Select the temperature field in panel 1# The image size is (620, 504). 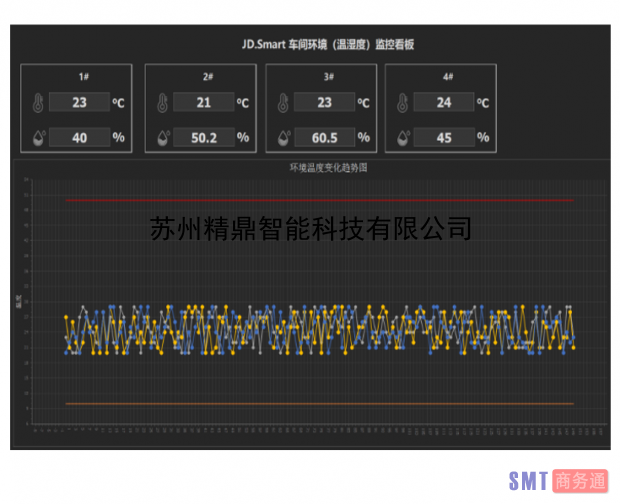click(79, 102)
